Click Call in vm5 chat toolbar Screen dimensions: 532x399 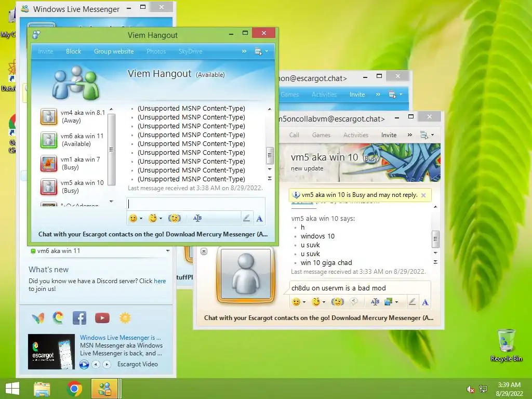(294, 135)
